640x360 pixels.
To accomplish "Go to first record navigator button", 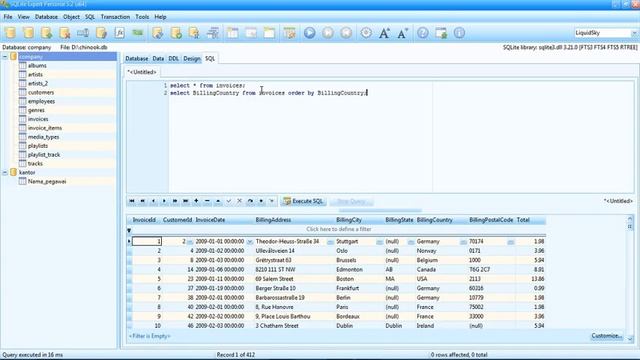I will [131, 201].
